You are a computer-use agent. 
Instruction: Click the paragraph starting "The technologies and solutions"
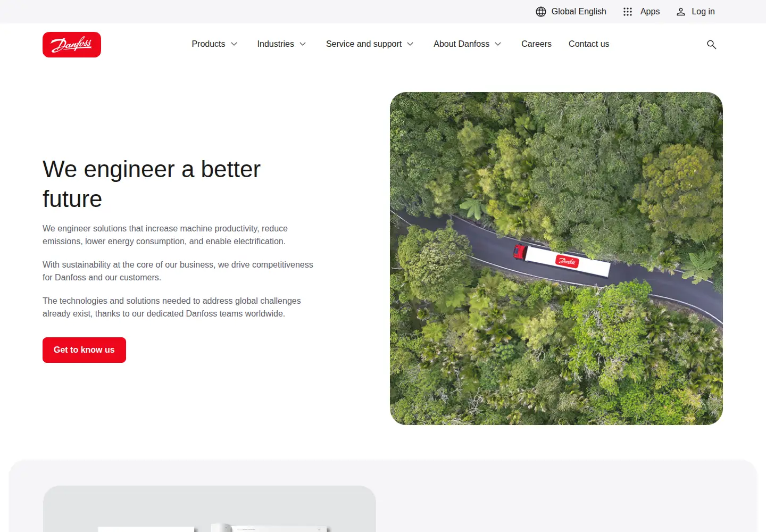(x=172, y=307)
